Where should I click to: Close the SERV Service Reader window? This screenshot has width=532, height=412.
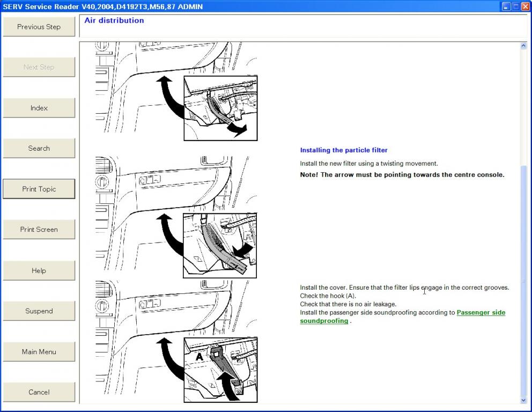[x=526, y=6]
